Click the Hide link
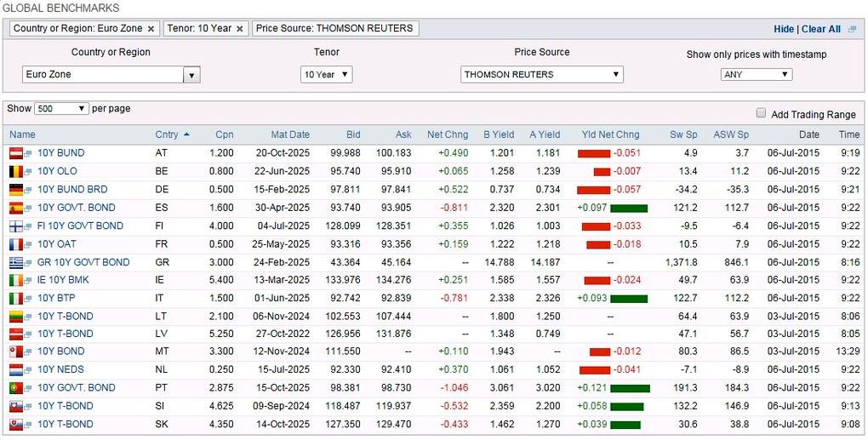 pos(783,29)
